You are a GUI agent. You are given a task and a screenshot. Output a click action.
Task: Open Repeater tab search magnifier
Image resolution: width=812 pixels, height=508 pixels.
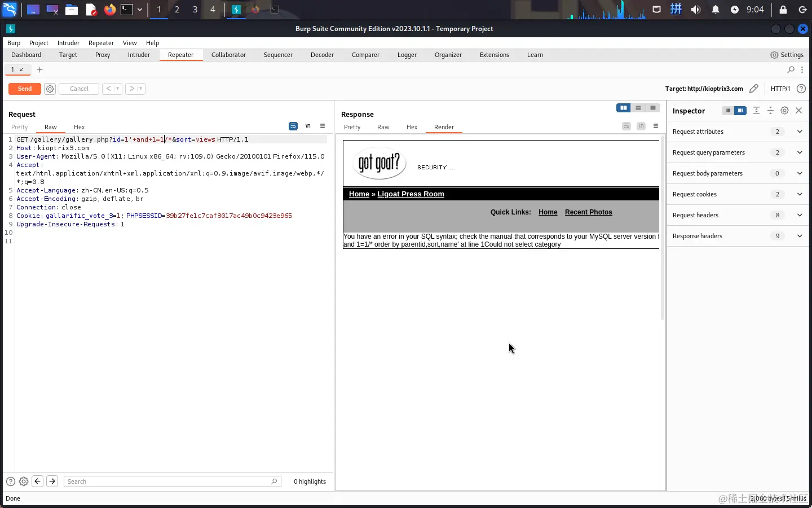click(791, 69)
